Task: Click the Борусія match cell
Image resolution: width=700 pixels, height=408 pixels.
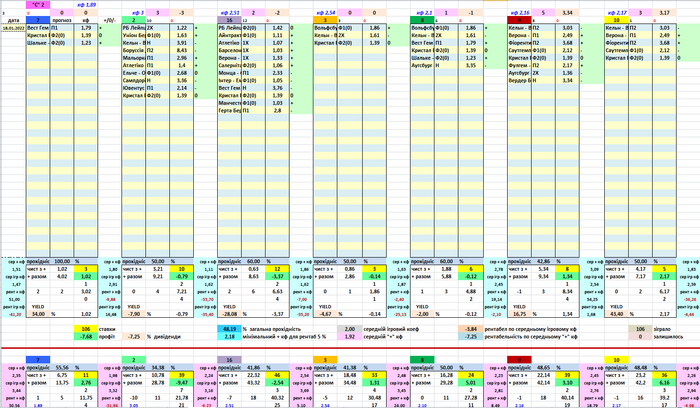Action: 133,50
